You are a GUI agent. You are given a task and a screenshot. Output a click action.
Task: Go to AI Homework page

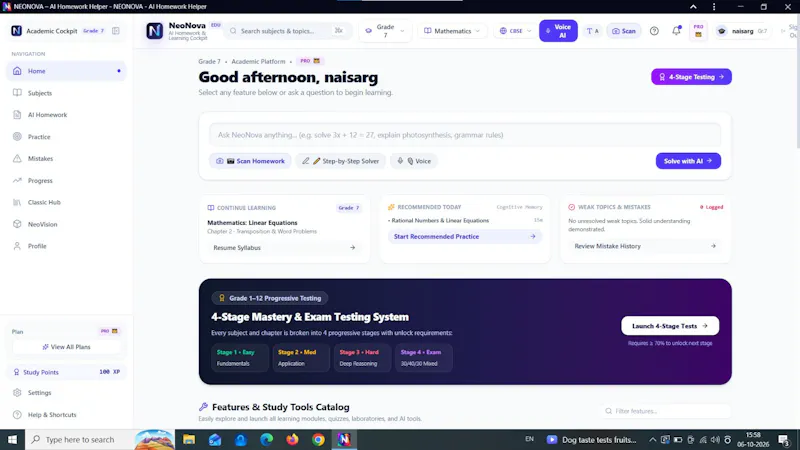coord(66,115)
